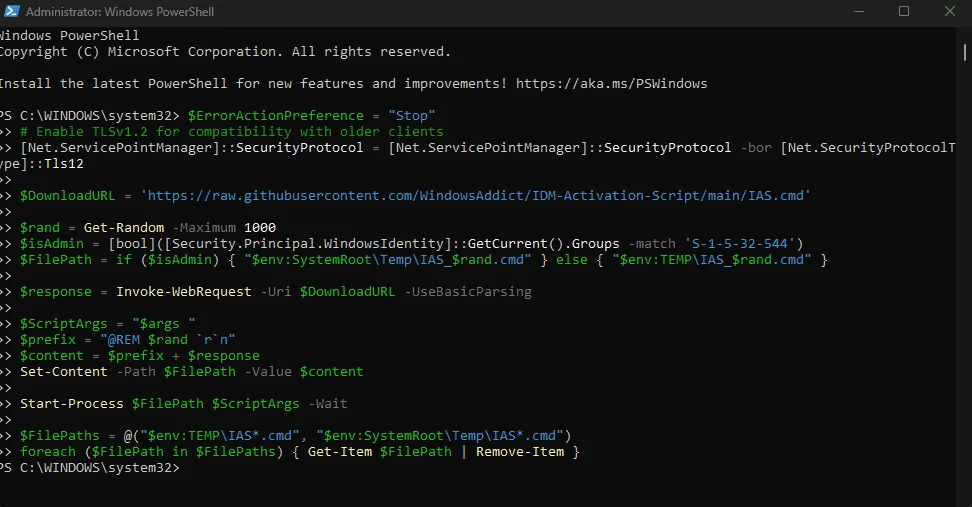Image resolution: width=972 pixels, height=507 pixels.
Task: Click the last 'PS C:\WINDOWS\system32>' prompt
Action: (x=90, y=468)
